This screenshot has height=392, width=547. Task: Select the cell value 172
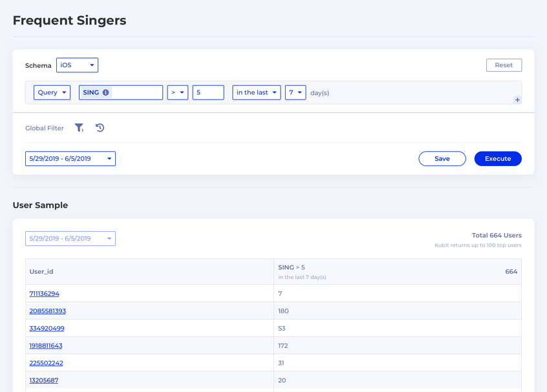[283, 346]
